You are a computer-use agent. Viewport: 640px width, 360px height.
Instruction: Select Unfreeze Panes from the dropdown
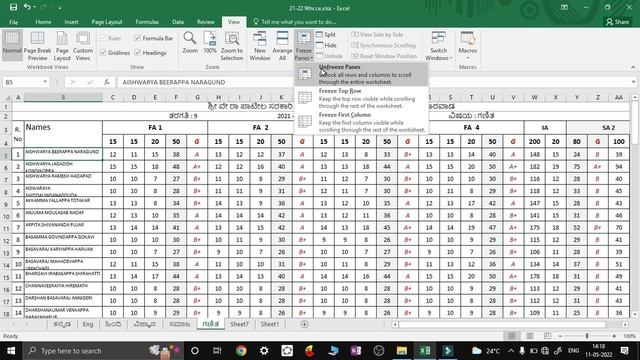[x=361, y=74]
